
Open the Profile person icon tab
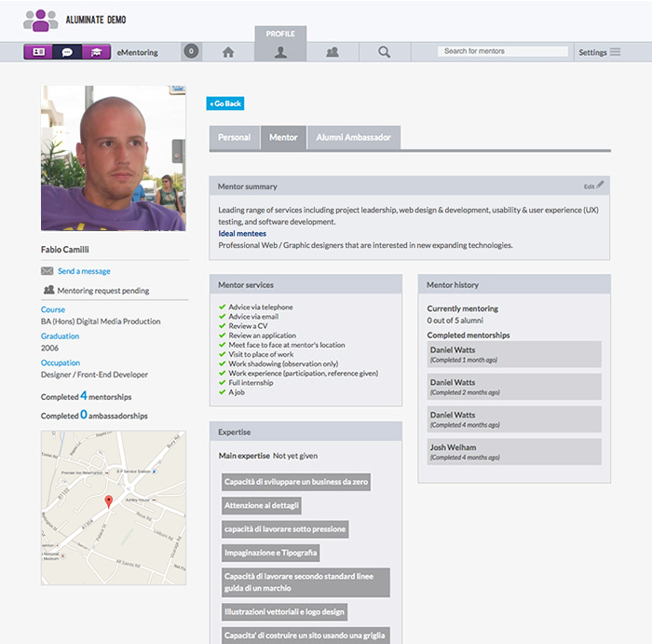tap(280, 52)
